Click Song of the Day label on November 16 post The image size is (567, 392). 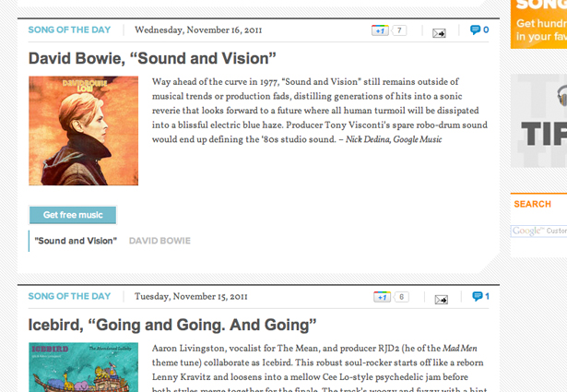(69, 30)
